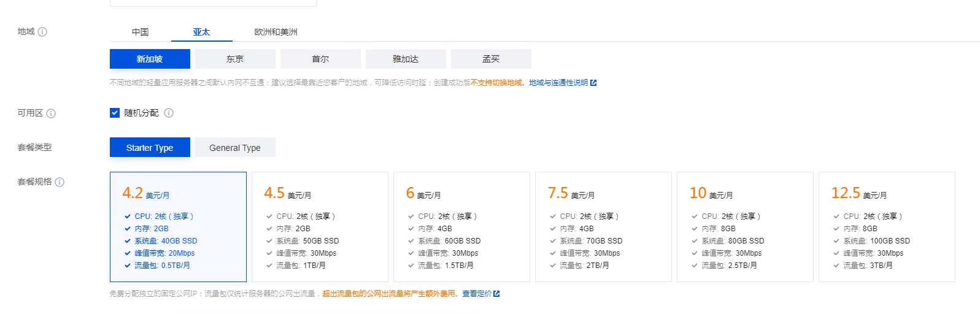980x314 pixels.
Task: Click external link icon after 地域与连通性说明
Action: 593,83
